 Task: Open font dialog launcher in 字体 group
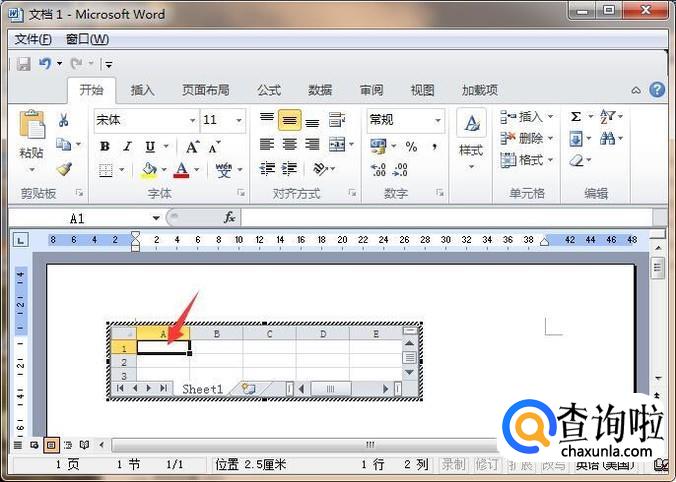click(241, 193)
